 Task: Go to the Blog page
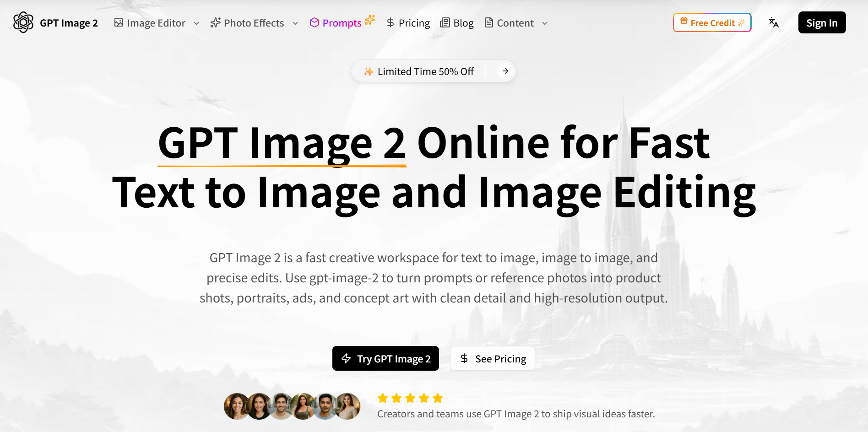(x=463, y=23)
